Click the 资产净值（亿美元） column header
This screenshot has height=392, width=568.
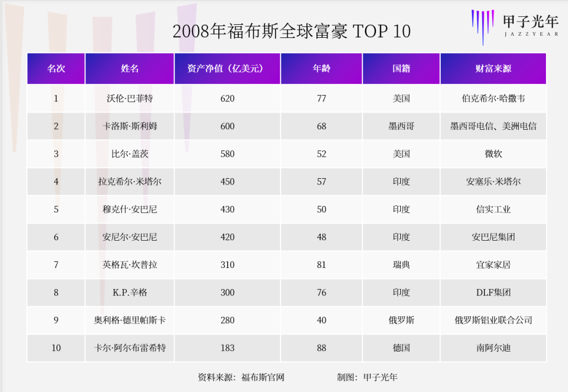point(228,69)
